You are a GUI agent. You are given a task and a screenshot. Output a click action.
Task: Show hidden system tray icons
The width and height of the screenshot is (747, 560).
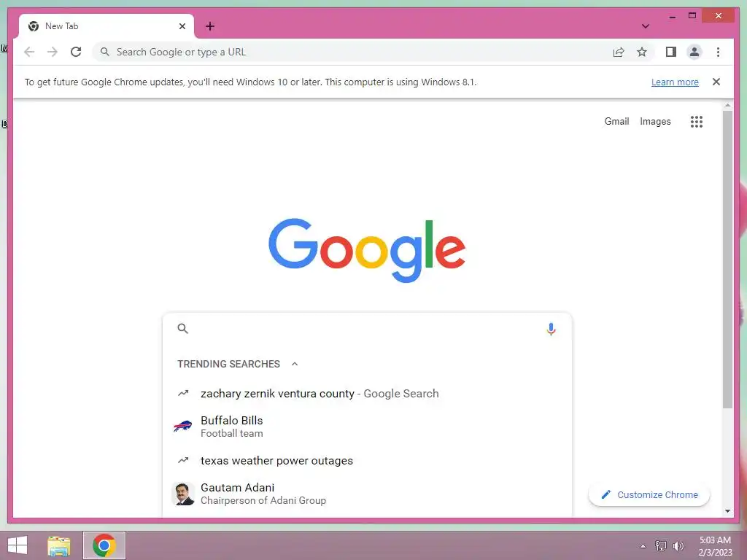pos(643,546)
